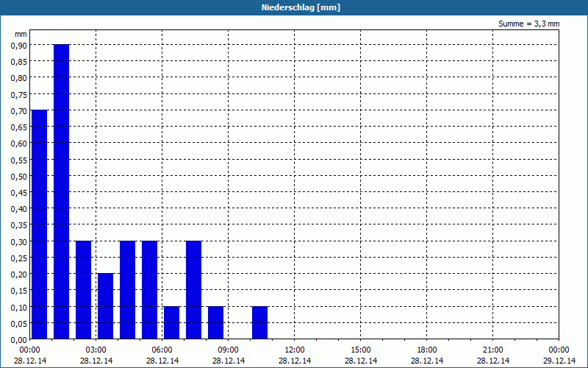The width and height of the screenshot is (588, 368).
Task: Select the 0,30 bar between 04:00 and 05:00
Action: click(127, 289)
